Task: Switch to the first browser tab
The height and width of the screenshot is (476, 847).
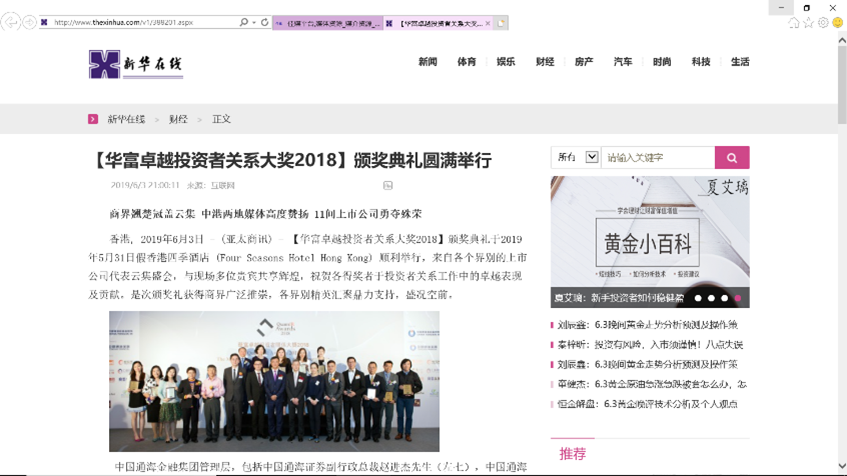Action: tap(328, 23)
